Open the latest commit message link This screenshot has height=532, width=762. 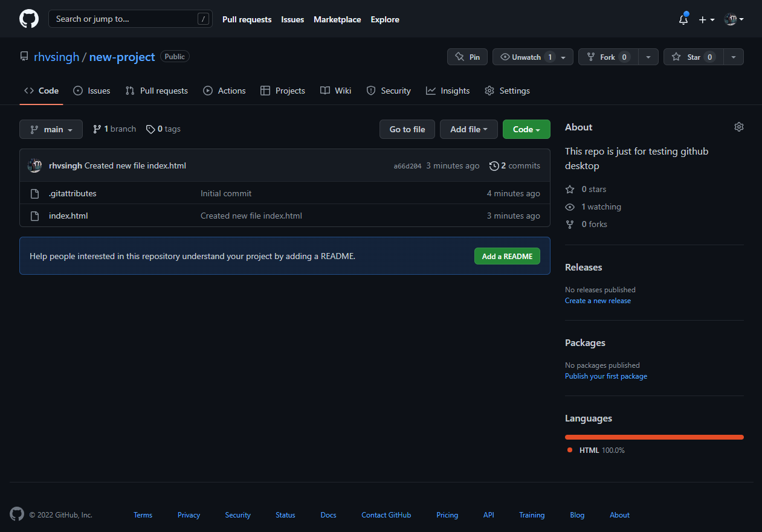(x=135, y=165)
